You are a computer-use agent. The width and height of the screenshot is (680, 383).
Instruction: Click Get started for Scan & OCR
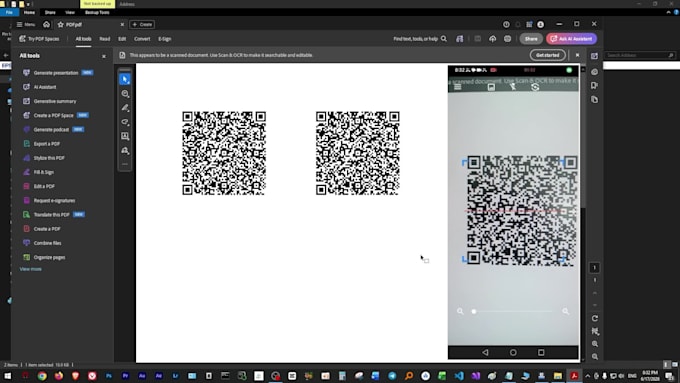(547, 55)
